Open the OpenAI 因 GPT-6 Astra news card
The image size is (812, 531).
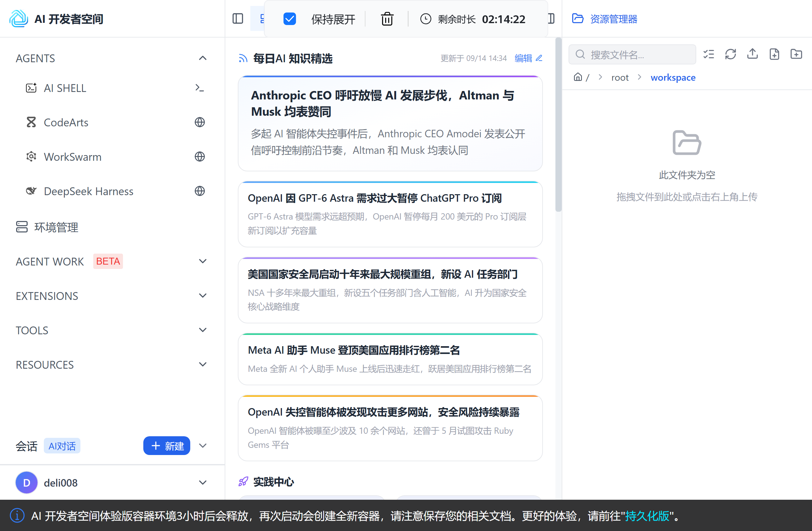390,214
